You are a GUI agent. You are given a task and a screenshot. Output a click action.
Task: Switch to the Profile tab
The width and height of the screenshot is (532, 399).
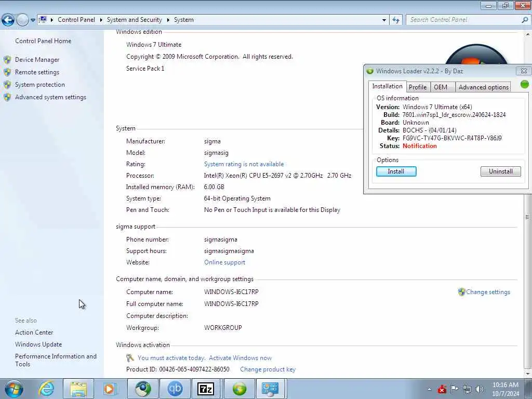tap(418, 87)
